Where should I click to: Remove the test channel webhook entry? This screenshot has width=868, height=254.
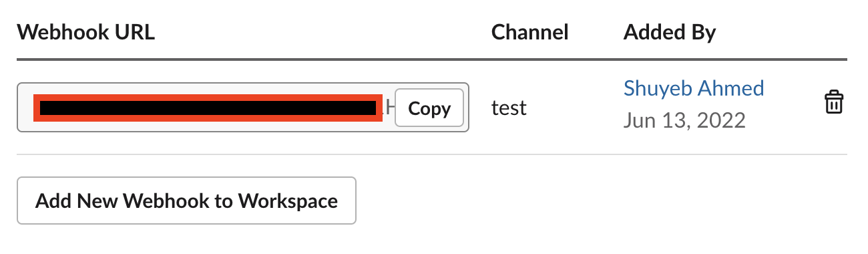(833, 104)
